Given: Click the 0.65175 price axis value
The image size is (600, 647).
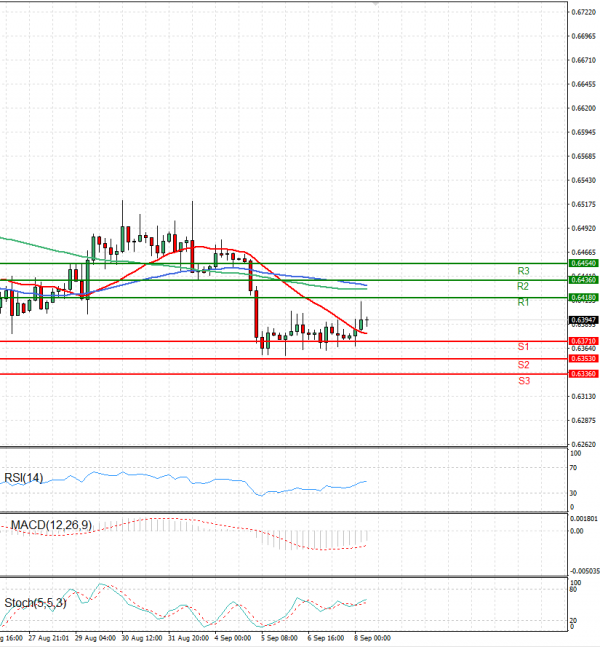Looking at the screenshot, I should click(584, 204).
